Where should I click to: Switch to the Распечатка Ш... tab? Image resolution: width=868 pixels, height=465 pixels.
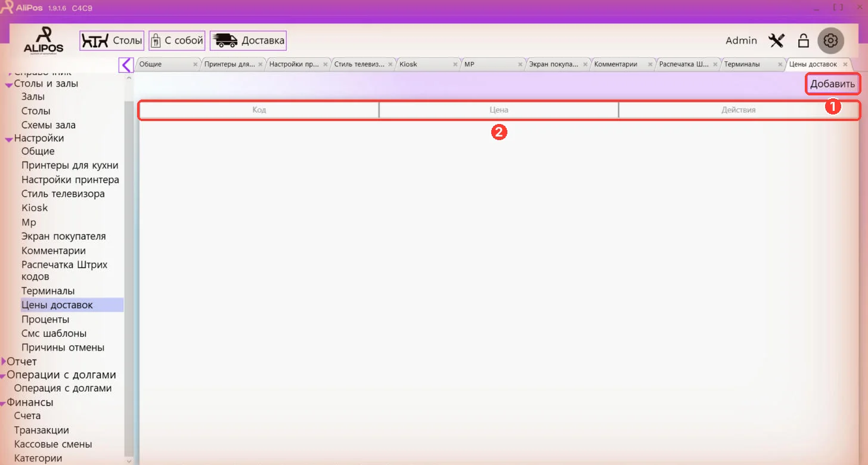tap(684, 64)
